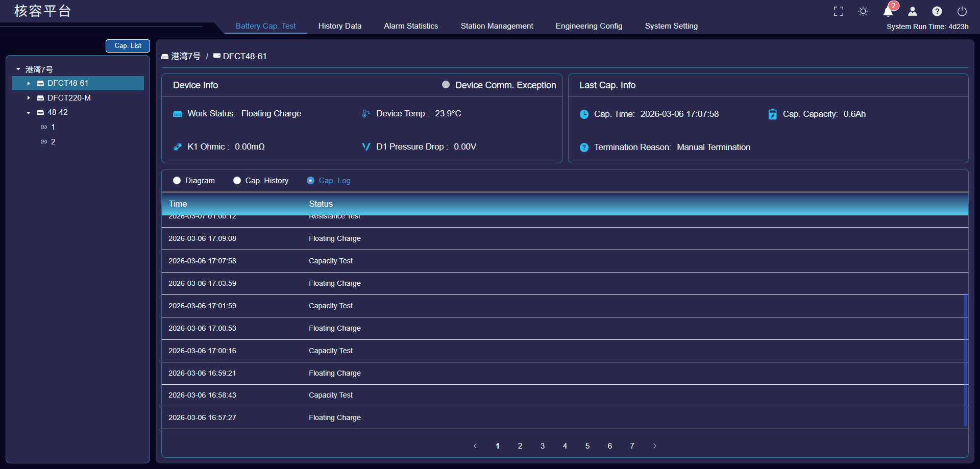Open the System Setting tab

(671, 26)
